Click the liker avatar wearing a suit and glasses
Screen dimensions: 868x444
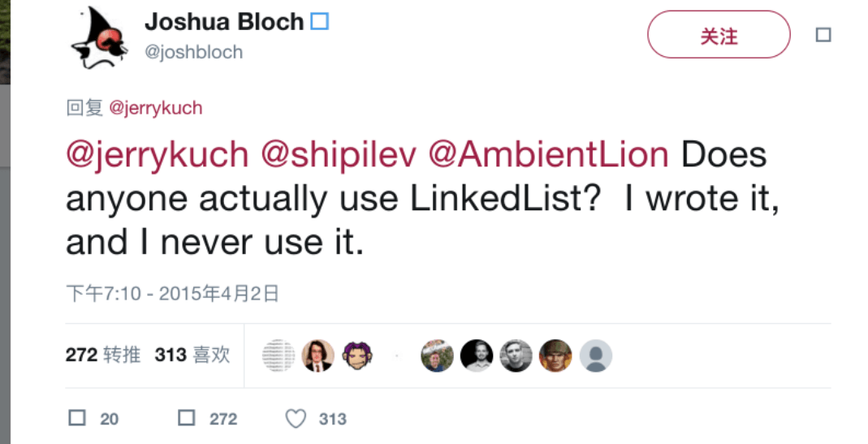[x=317, y=356]
